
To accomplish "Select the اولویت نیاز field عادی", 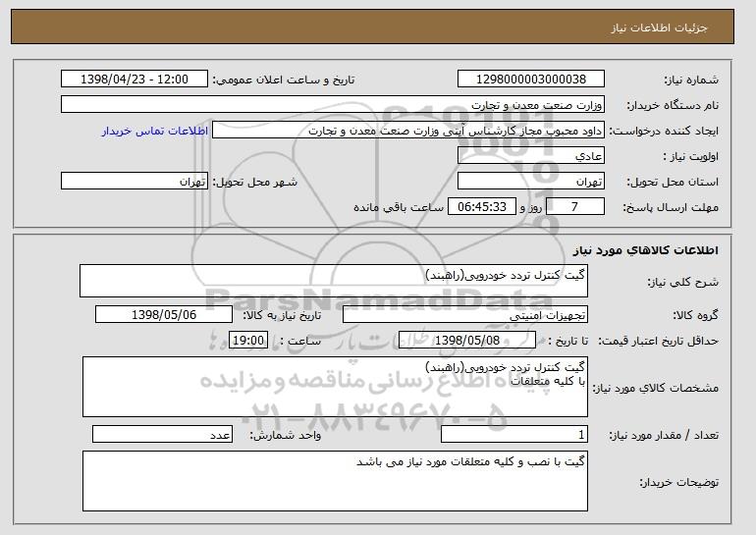I will click(x=531, y=156).
